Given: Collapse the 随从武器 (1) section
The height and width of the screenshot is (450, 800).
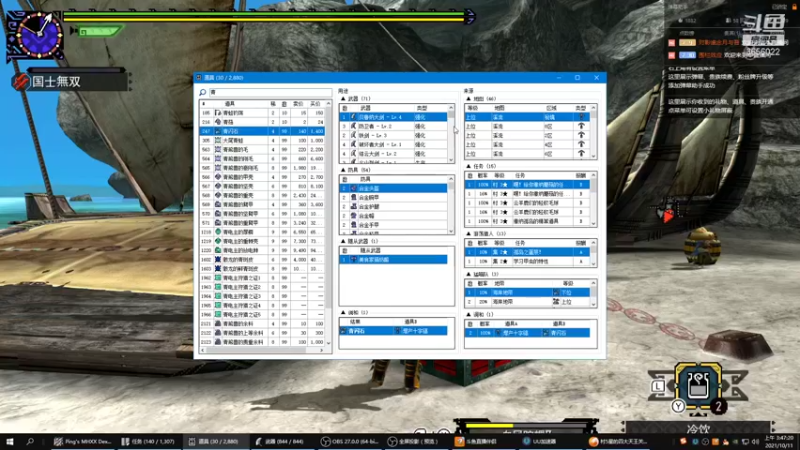Looking at the screenshot, I should click(343, 241).
